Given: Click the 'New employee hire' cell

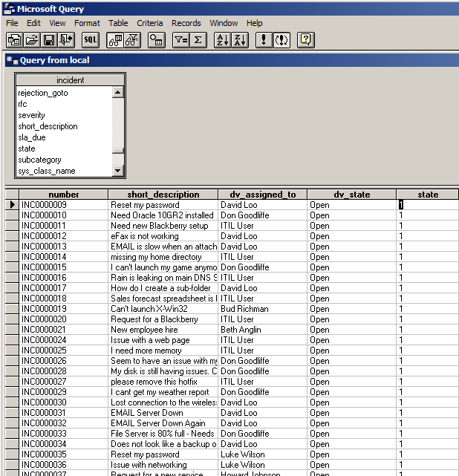Looking at the screenshot, I should click(163, 330).
